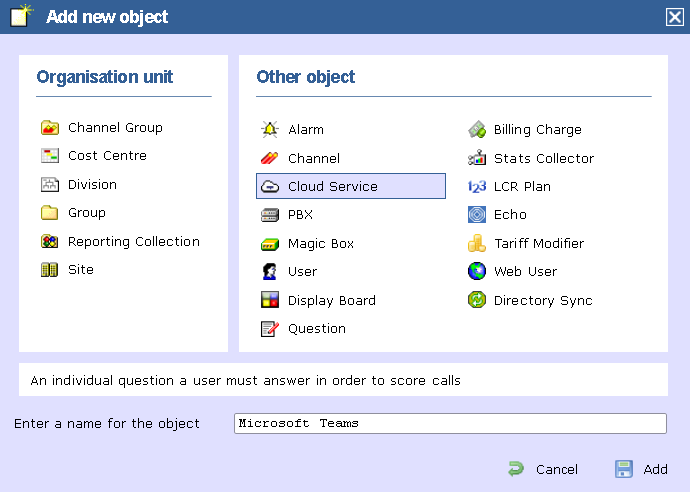Pick the Display Board label
Image resolution: width=690 pixels, height=492 pixels.
point(332,301)
